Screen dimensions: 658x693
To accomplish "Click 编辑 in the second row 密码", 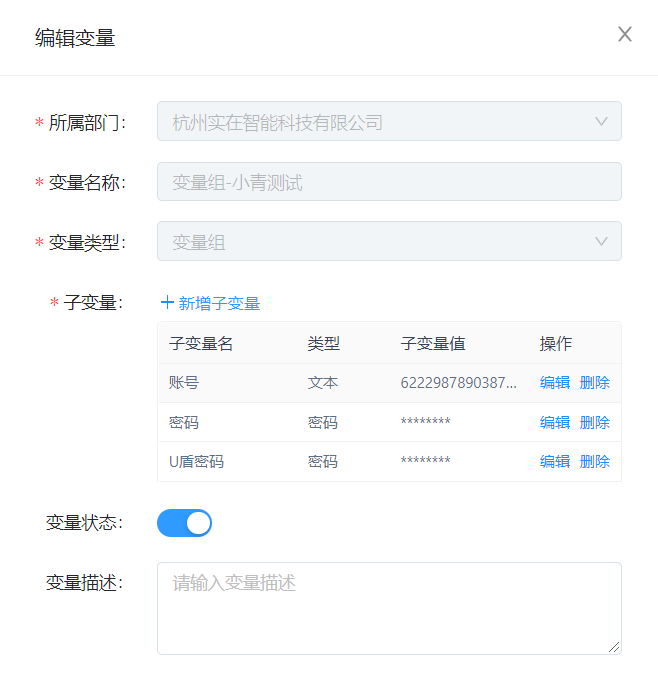I will click(x=555, y=422).
